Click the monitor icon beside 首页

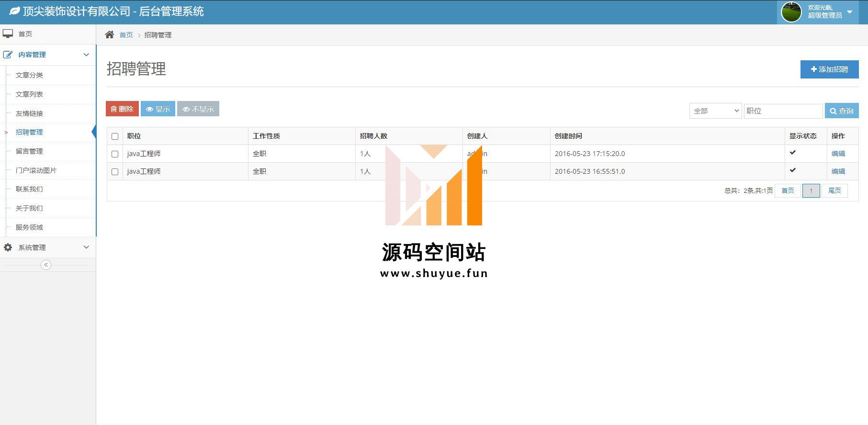[8, 34]
